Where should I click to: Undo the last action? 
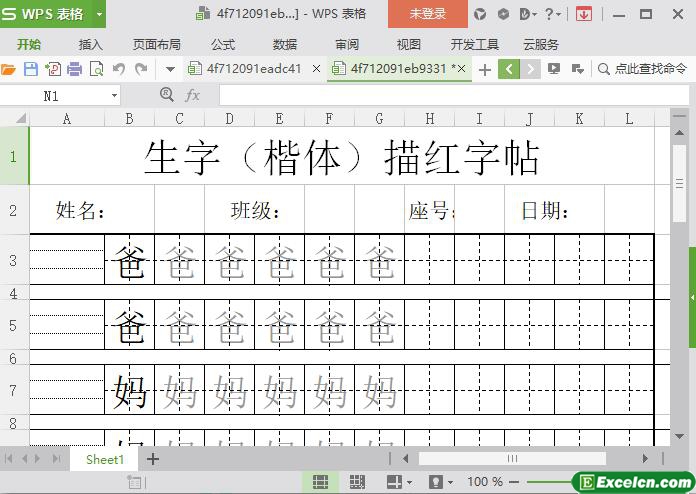coord(119,69)
